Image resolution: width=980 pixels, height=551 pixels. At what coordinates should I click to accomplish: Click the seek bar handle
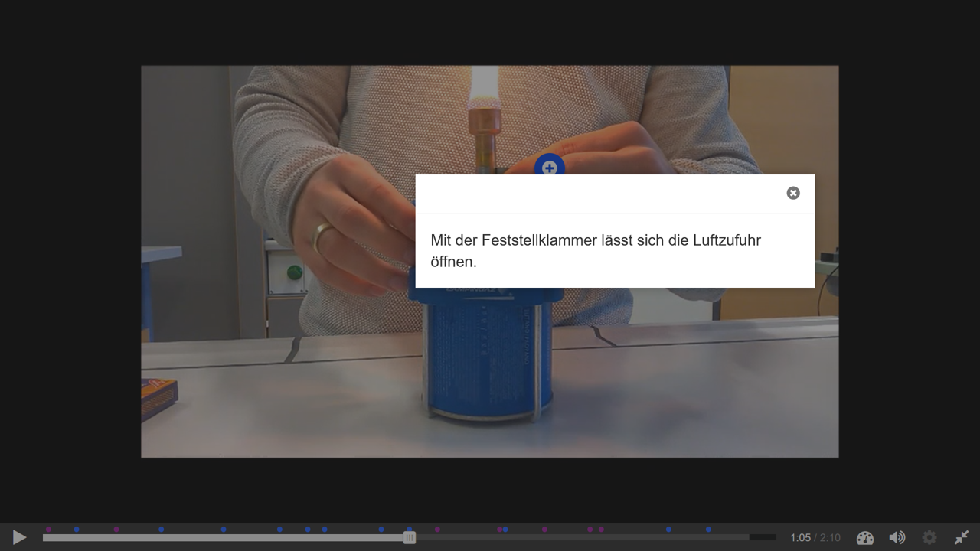tap(410, 538)
